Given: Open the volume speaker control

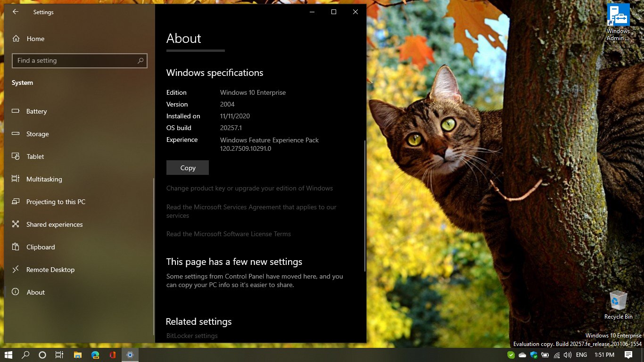Looking at the screenshot, I should pyautogui.click(x=567, y=355).
